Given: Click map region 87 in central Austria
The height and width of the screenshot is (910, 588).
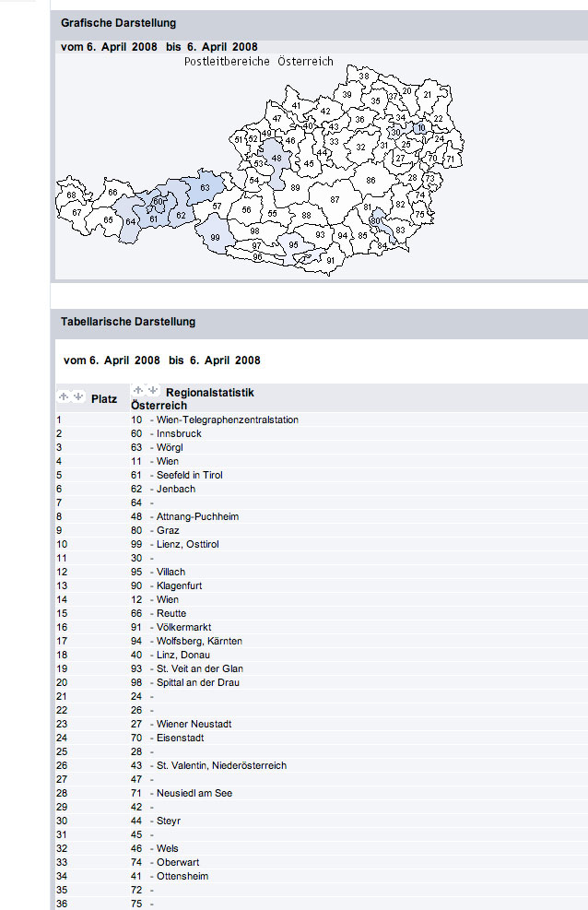Looking at the screenshot, I should [335, 199].
